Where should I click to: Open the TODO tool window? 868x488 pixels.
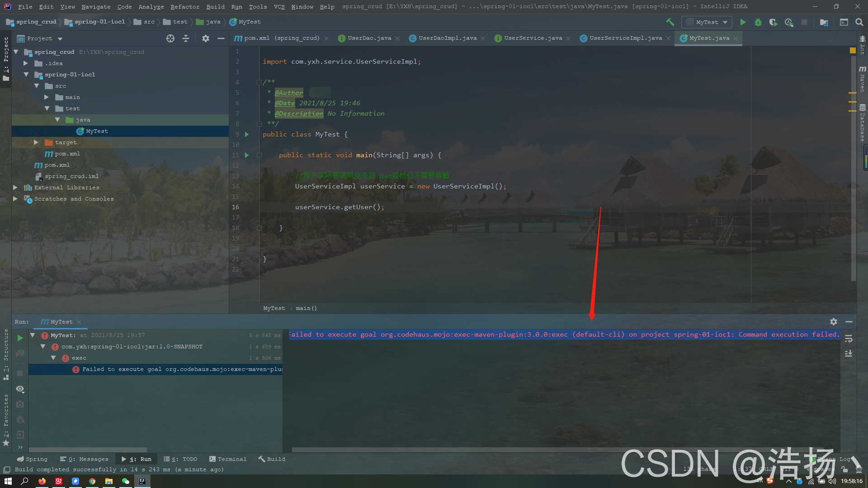pos(181,459)
